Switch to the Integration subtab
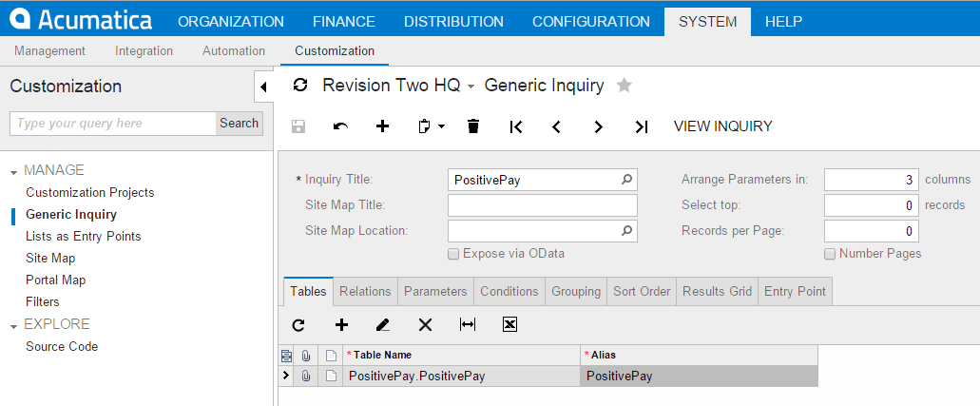Image resolution: width=980 pixels, height=406 pixels. click(144, 50)
